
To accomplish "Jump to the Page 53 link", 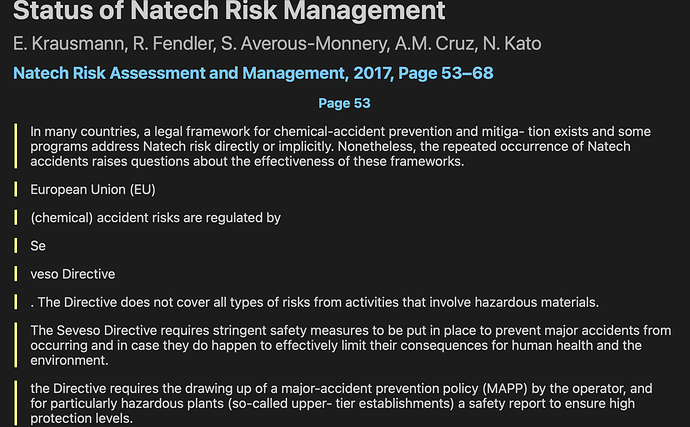I will 344,103.
